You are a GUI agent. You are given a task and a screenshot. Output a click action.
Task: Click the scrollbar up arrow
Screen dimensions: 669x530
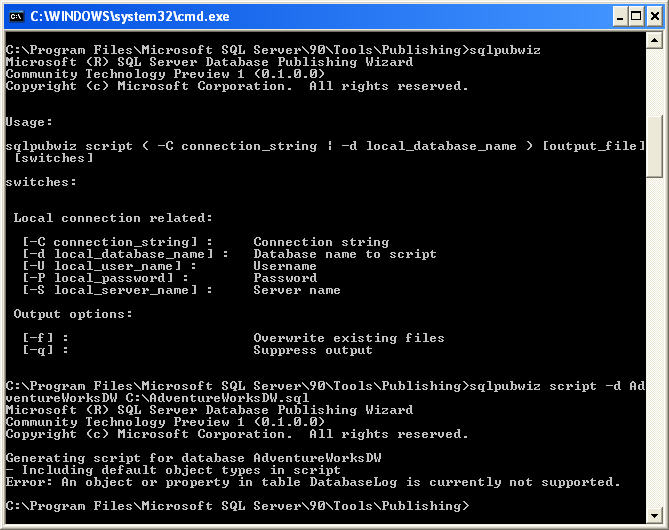(x=655, y=39)
